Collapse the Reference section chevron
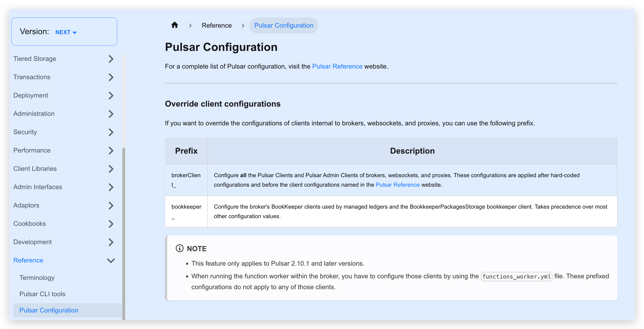The width and height of the screenshot is (644, 329). tap(111, 260)
